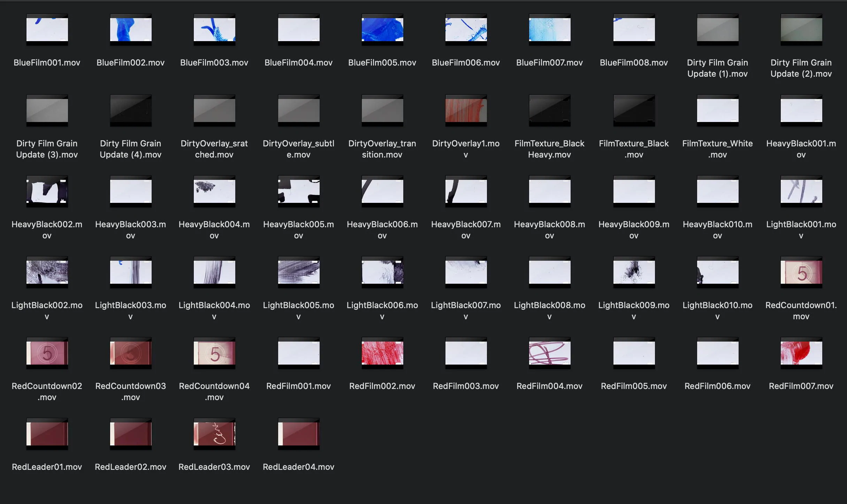Viewport: 847px width, 504px height.
Task: Select the LightBlack010.mov thumbnail
Action: (x=718, y=272)
